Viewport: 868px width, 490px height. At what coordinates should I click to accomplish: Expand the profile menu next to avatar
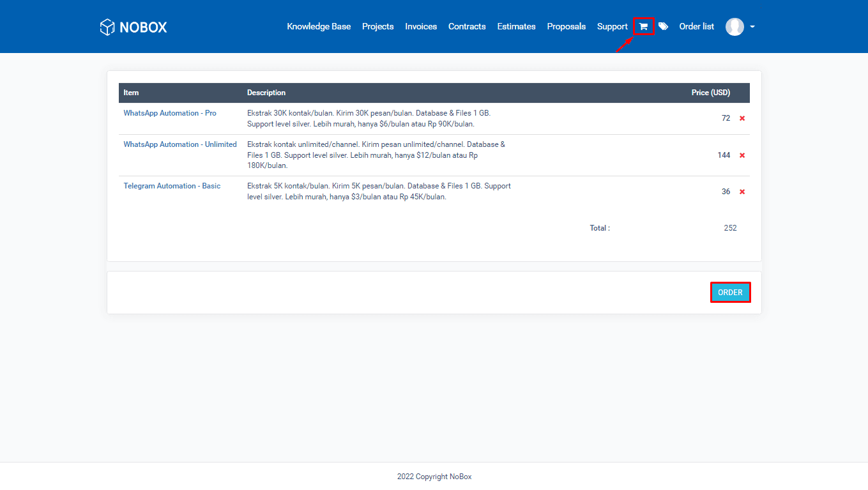coord(752,26)
